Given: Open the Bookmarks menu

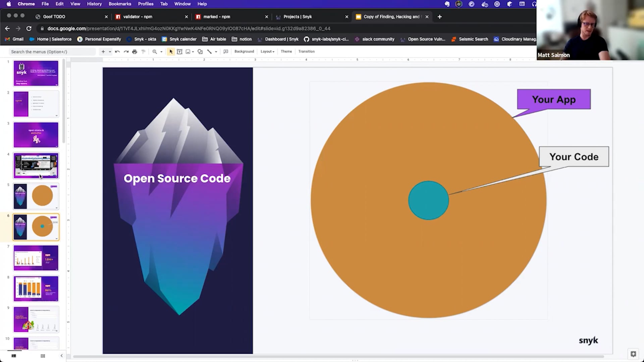Looking at the screenshot, I should click(119, 4).
